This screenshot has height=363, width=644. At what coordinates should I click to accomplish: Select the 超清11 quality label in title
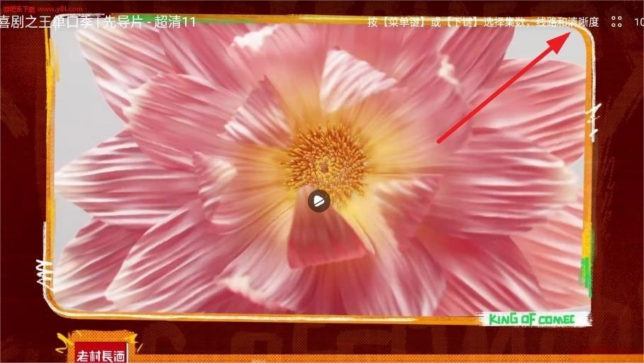(174, 22)
